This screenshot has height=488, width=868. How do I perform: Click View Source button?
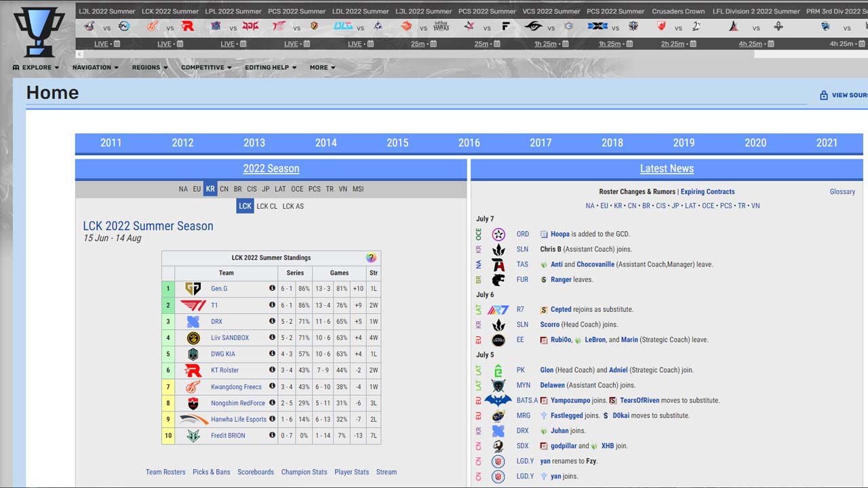(x=844, y=96)
